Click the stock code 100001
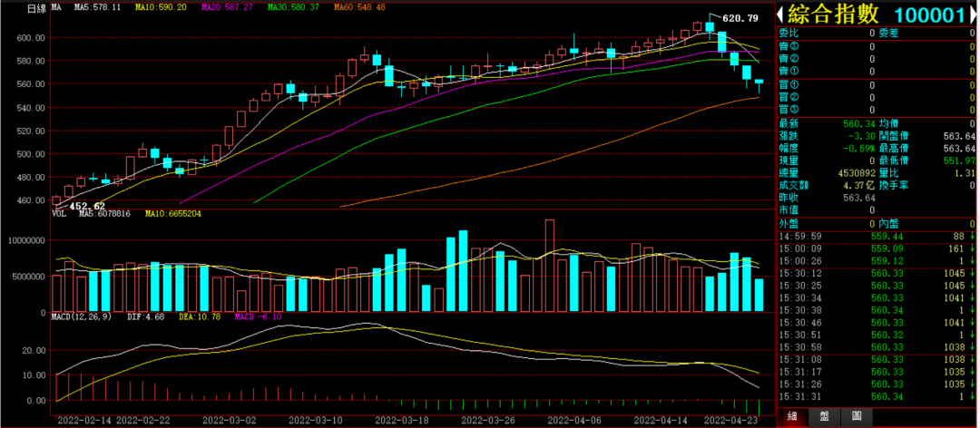 (929, 15)
